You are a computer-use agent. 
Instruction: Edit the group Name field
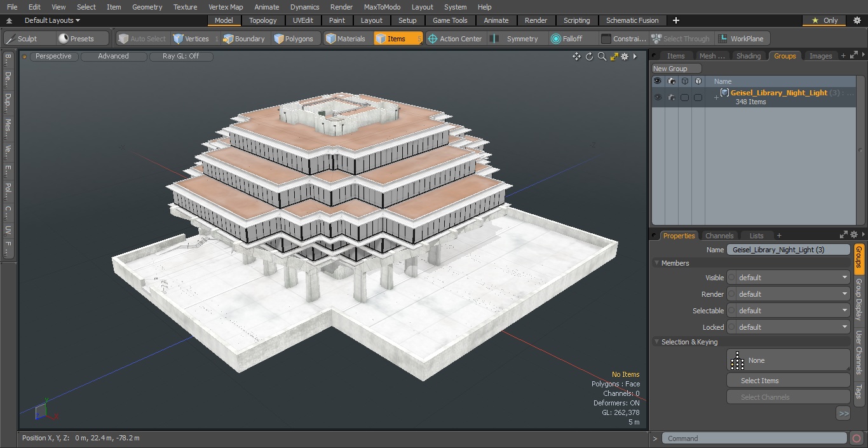788,250
